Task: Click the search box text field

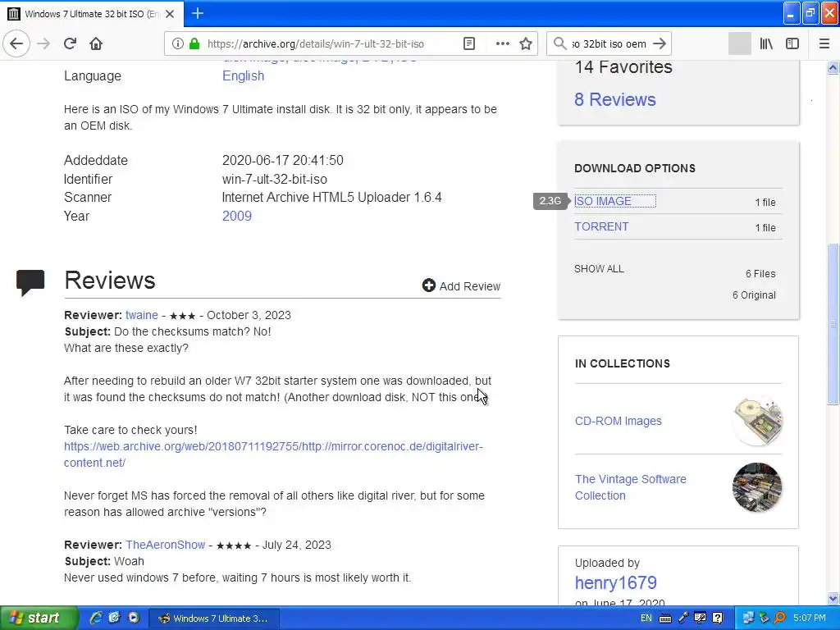Action: [x=609, y=44]
